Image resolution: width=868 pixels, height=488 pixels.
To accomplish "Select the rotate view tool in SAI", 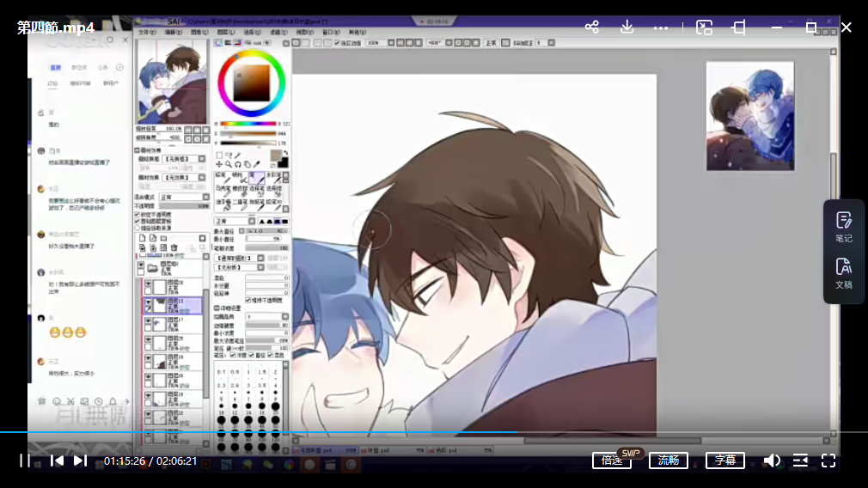I will (237, 164).
